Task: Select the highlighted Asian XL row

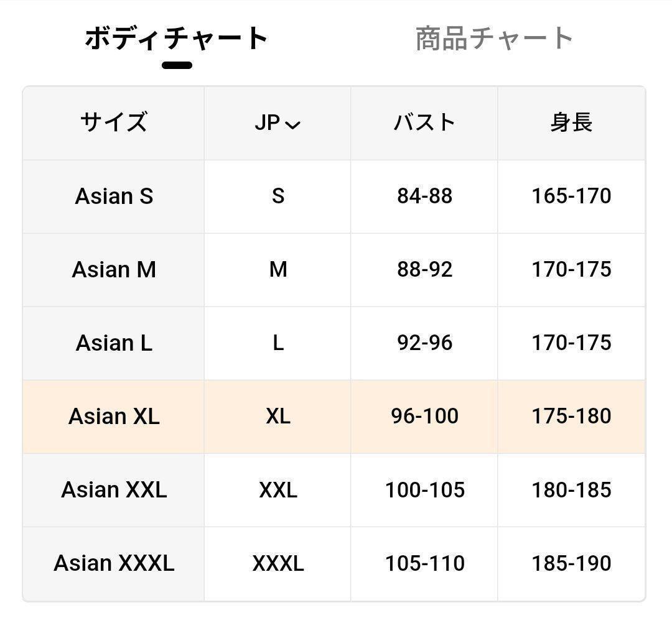Action: [114, 416]
